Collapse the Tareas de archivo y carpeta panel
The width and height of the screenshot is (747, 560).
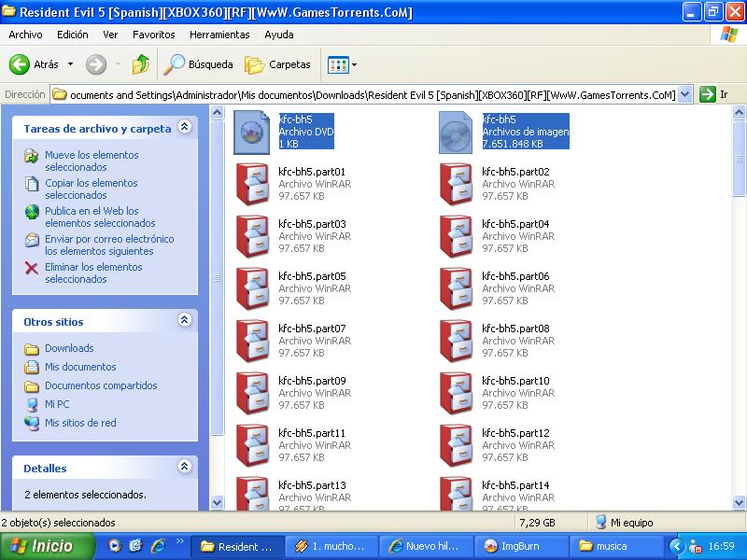tap(184, 127)
